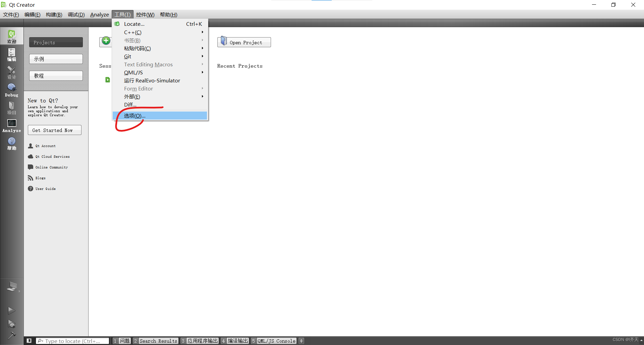This screenshot has width=644, height=345.
Task: Open the User Guide link
Action: click(46, 189)
